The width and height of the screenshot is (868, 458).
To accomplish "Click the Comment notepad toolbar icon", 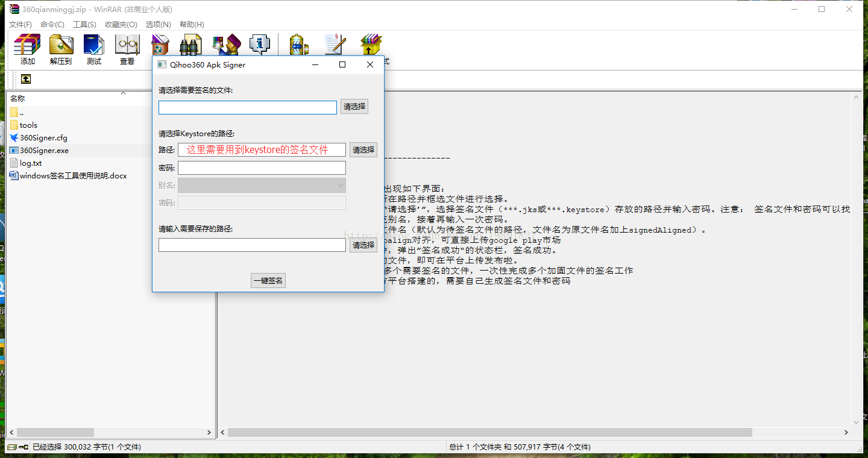I will 335,45.
